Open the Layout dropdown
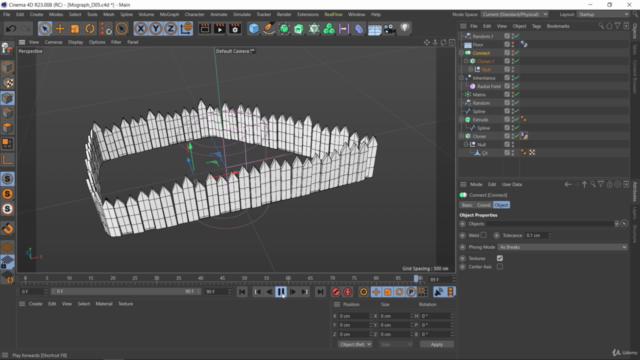Viewport: 640px width, 360px height. point(603,14)
